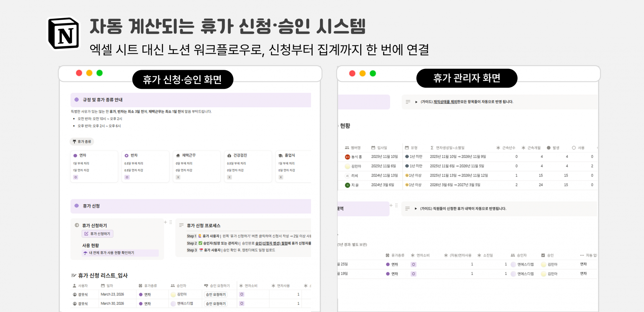Screen dimensions: 644x312
Task: Toggle 연차소비 O tag in March 23 row
Action: click(242, 295)
